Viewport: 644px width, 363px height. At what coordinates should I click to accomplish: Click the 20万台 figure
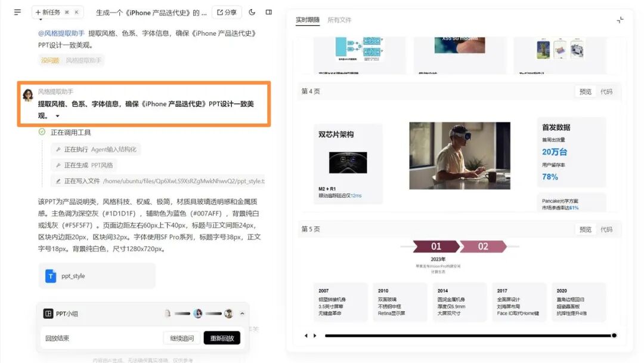click(555, 152)
